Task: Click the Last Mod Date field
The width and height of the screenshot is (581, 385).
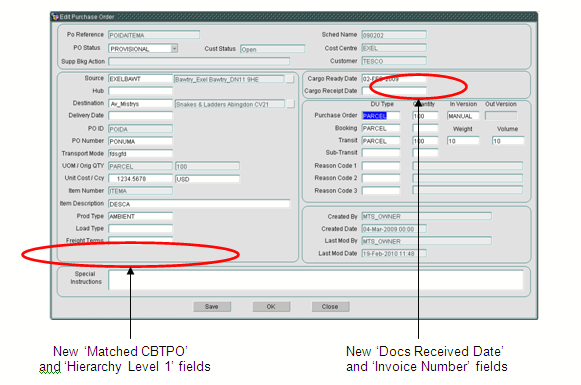Action: pos(394,253)
